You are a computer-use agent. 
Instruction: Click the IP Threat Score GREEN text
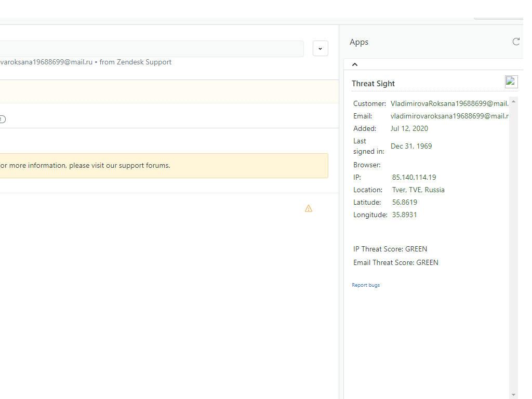tap(390, 249)
